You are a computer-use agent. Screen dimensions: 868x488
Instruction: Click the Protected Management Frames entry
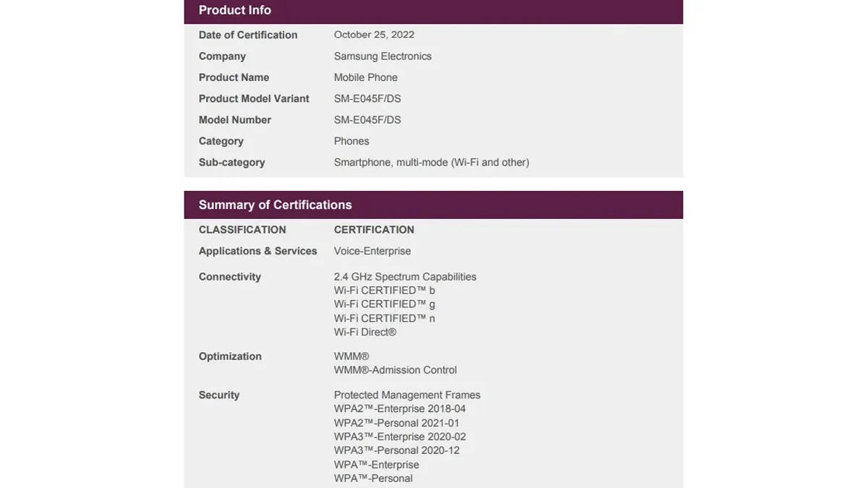[407, 395]
